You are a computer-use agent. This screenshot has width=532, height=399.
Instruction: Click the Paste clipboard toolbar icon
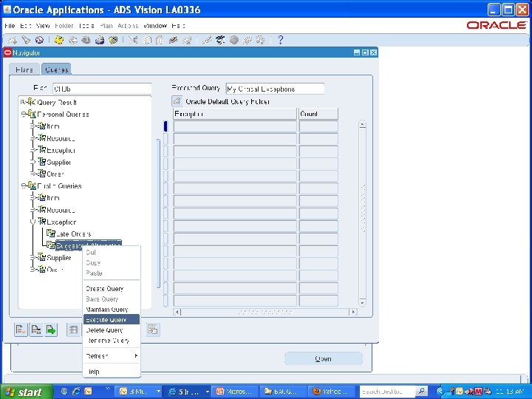pos(160,40)
